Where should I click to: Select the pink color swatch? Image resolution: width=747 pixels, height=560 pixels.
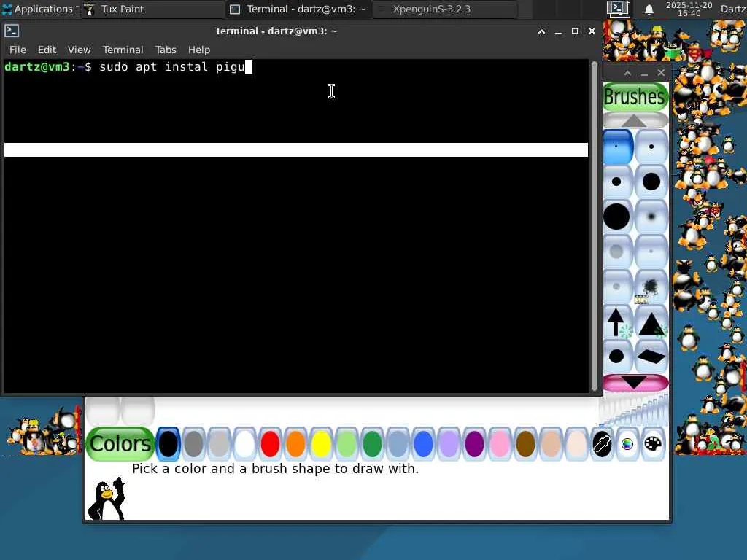click(500, 444)
